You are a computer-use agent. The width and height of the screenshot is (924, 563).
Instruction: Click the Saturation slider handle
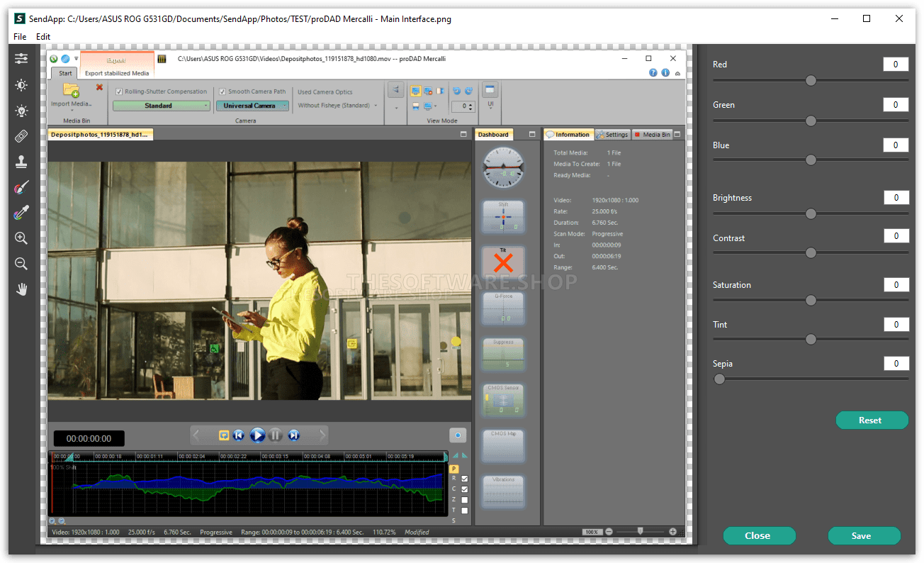811,301
